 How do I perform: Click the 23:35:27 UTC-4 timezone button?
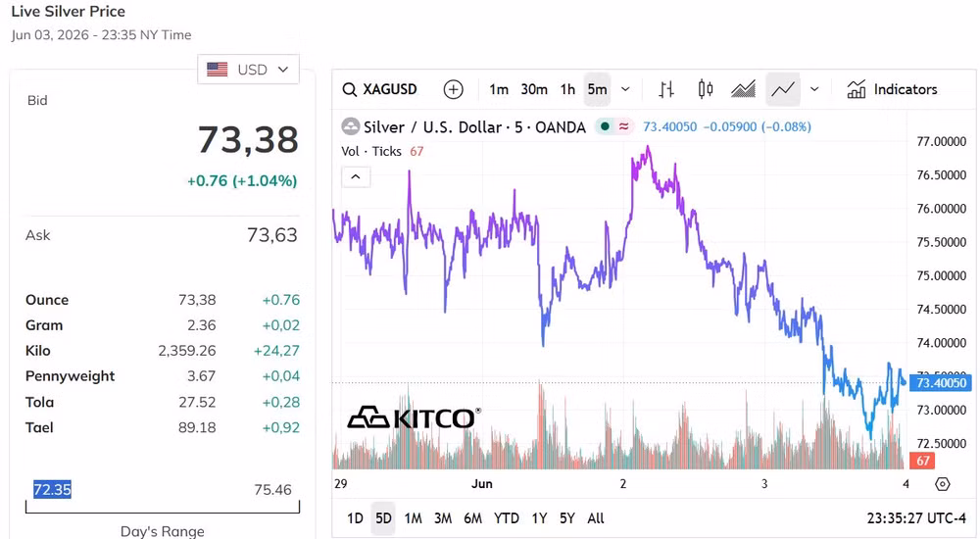tap(916, 518)
